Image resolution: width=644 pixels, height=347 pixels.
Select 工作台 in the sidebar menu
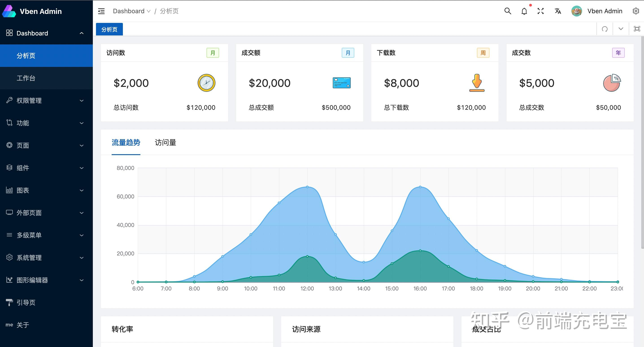click(x=26, y=78)
